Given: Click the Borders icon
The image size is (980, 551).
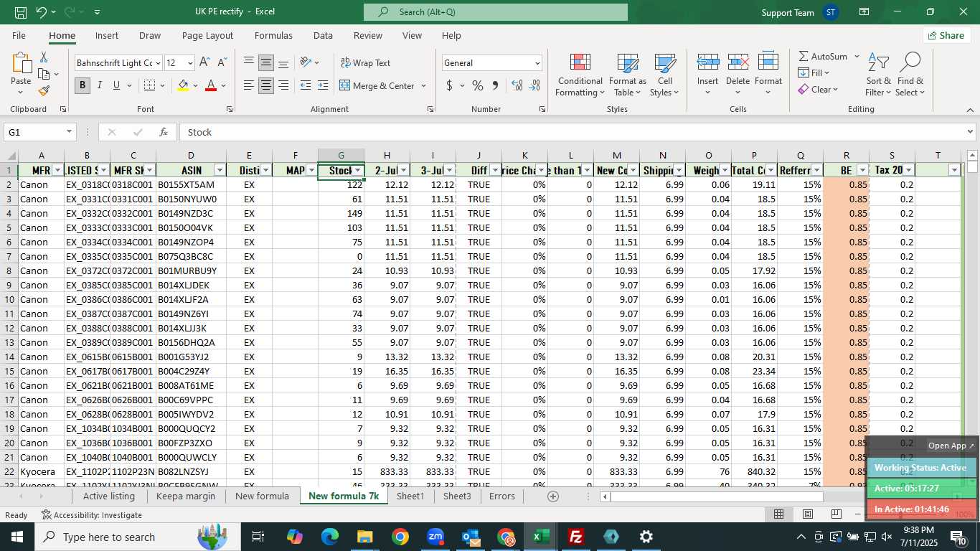Looking at the screenshot, I should pyautogui.click(x=149, y=85).
